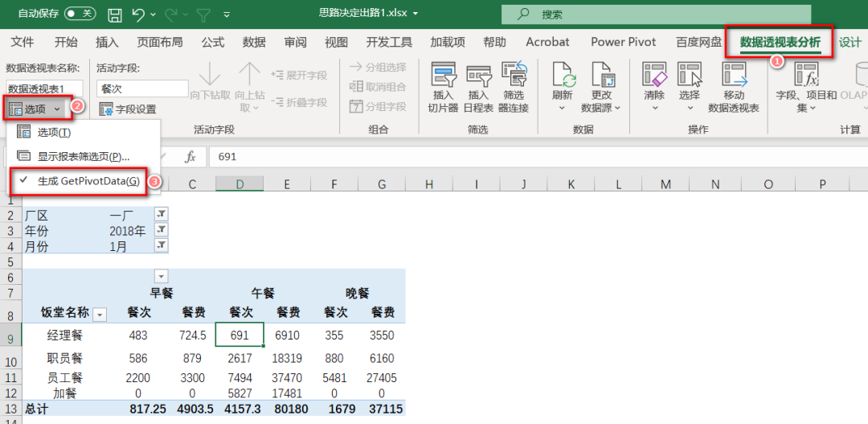Switch to the 插入 tab
Viewport: 868px width, 424px height.
click(107, 42)
